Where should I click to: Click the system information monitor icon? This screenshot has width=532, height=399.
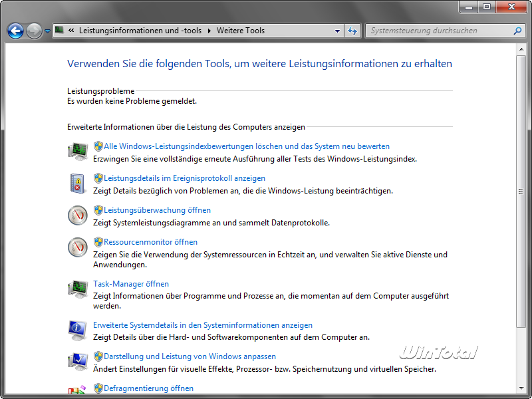tap(78, 330)
